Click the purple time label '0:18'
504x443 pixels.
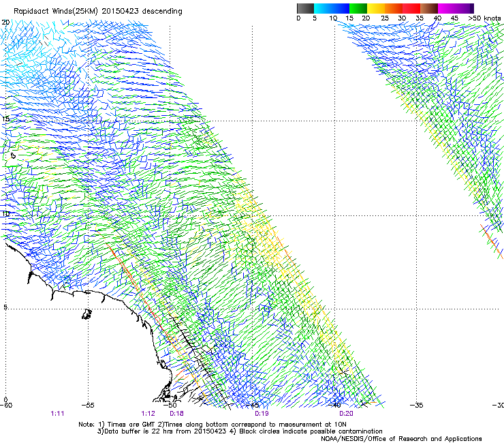tap(176, 414)
